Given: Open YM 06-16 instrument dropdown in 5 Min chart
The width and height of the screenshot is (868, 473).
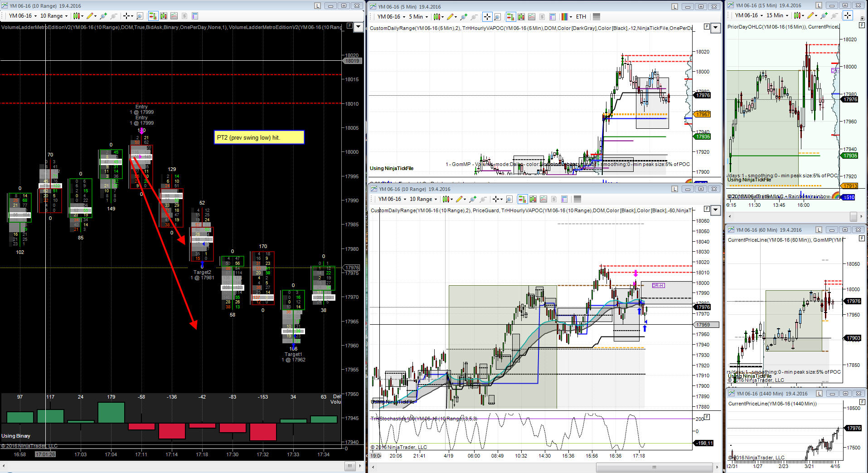Looking at the screenshot, I should [391, 17].
